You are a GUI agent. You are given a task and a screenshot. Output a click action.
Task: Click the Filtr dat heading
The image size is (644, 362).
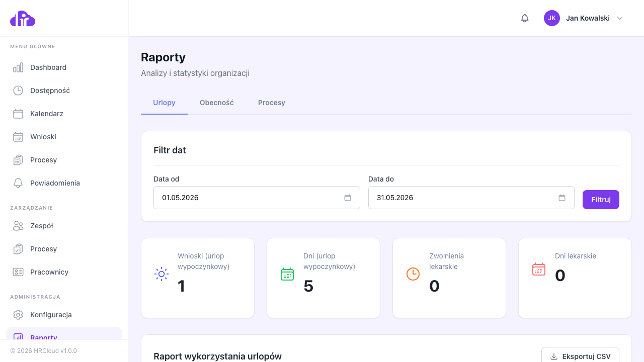(170, 150)
